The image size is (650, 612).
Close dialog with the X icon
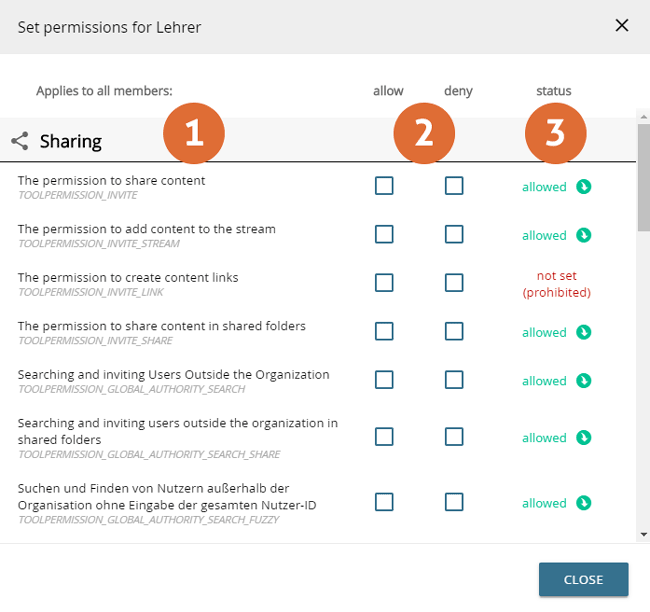[x=622, y=25]
